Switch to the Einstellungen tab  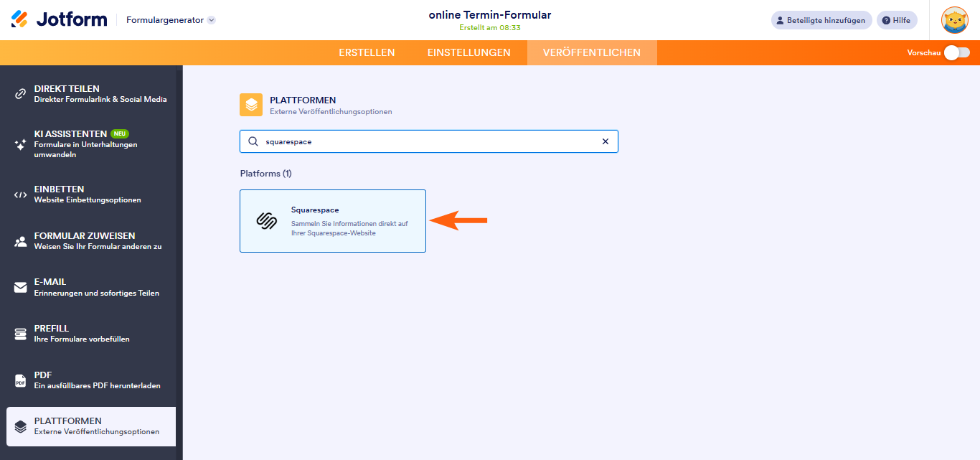[x=469, y=52]
